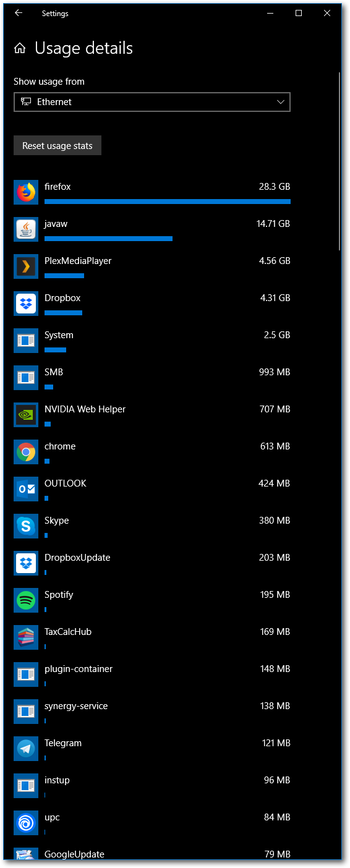Select the synergy-service list row

pyautogui.click(x=152, y=712)
